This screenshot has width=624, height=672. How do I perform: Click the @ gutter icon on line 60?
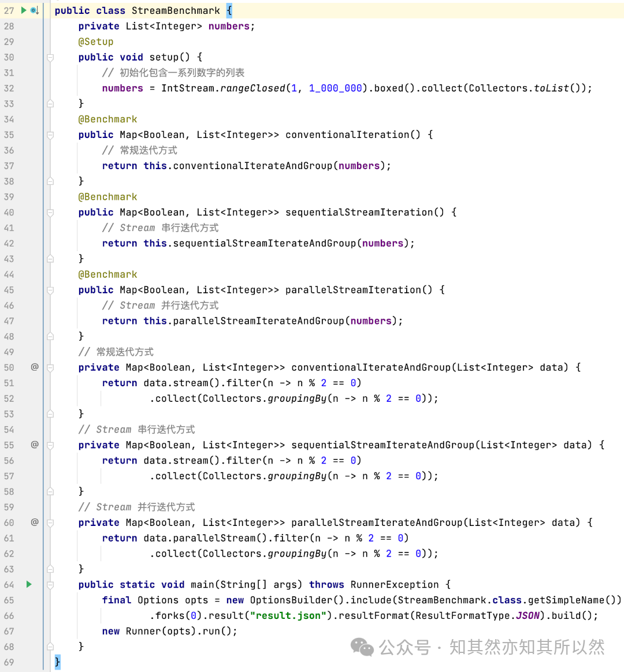[35, 522]
